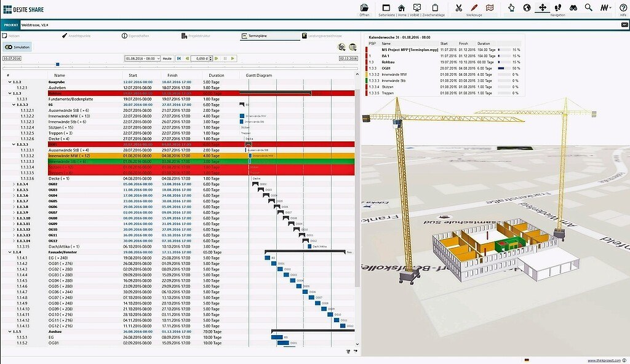Sort by the Finish column header

(180, 75)
